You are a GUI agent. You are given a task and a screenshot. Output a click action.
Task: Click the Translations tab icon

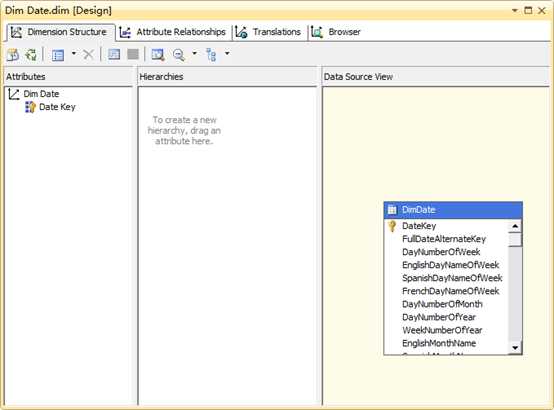tap(241, 32)
